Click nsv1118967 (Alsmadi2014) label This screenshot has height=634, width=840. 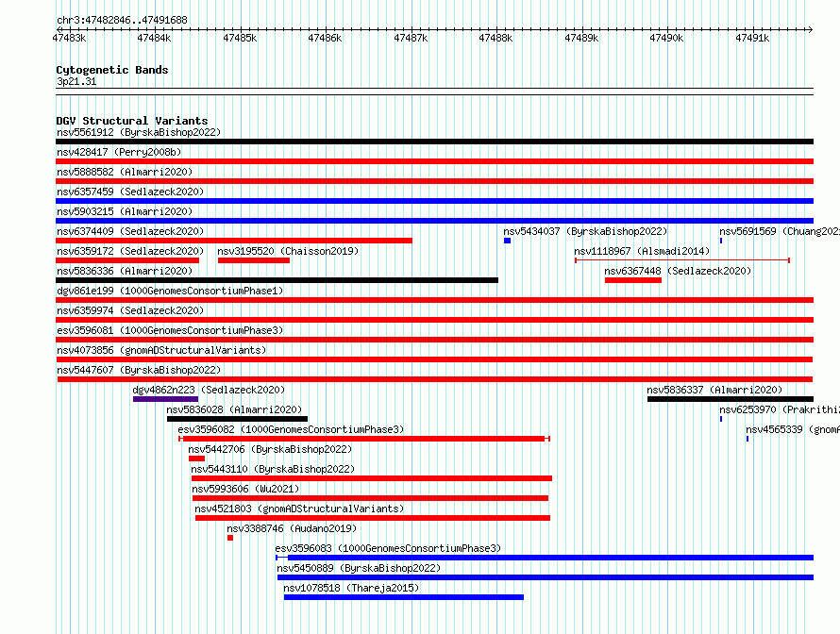click(x=642, y=251)
